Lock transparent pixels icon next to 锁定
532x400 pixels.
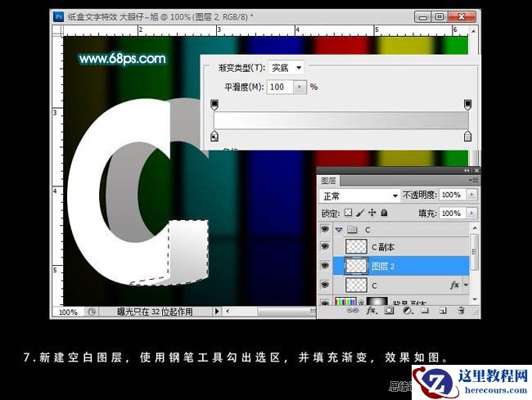[x=348, y=213]
